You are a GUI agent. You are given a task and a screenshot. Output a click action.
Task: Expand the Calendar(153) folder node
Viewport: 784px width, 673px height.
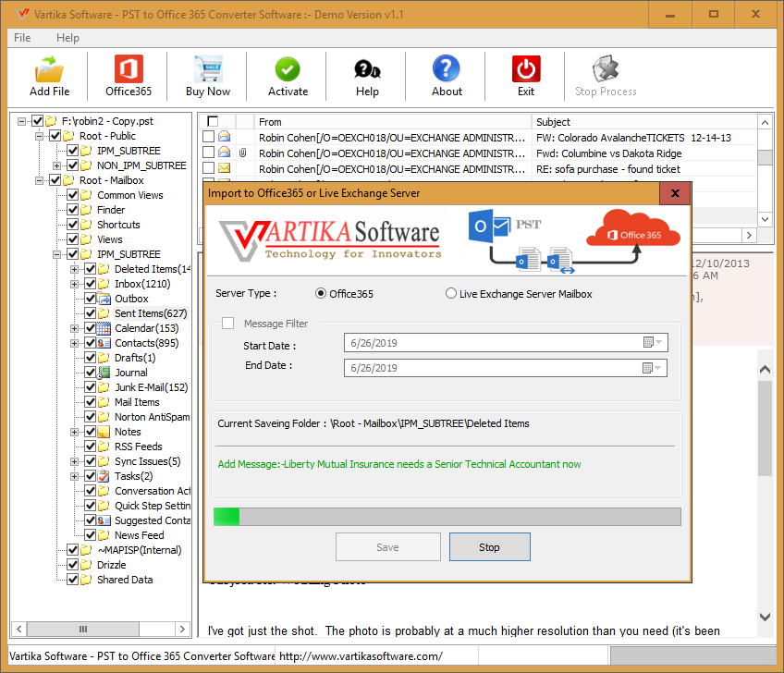tap(75, 328)
